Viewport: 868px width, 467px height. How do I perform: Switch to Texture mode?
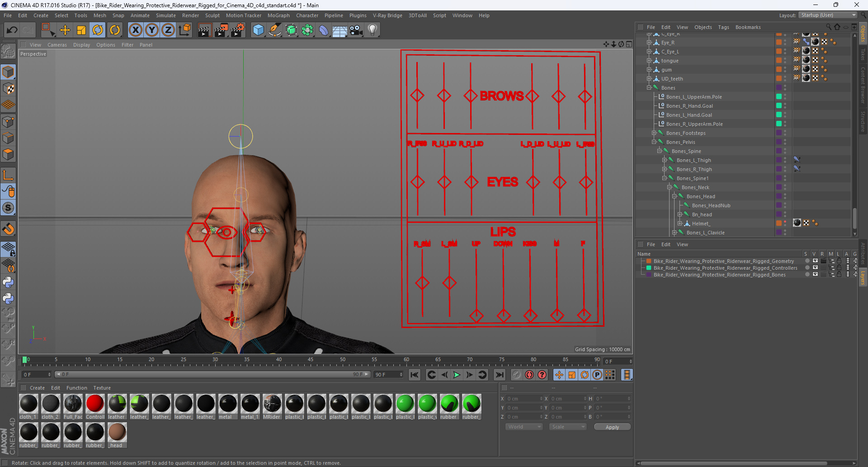8,89
